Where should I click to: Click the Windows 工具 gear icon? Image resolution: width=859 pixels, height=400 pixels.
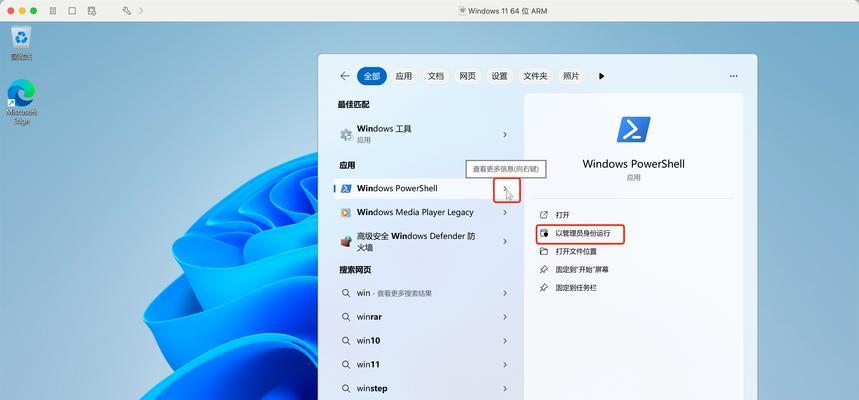pos(346,134)
